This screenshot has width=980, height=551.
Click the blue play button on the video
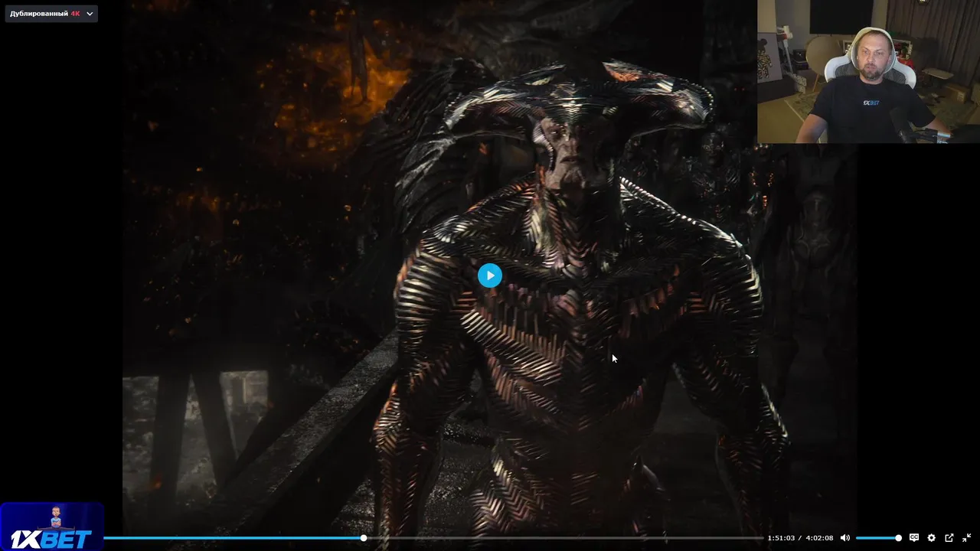[490, 275]
